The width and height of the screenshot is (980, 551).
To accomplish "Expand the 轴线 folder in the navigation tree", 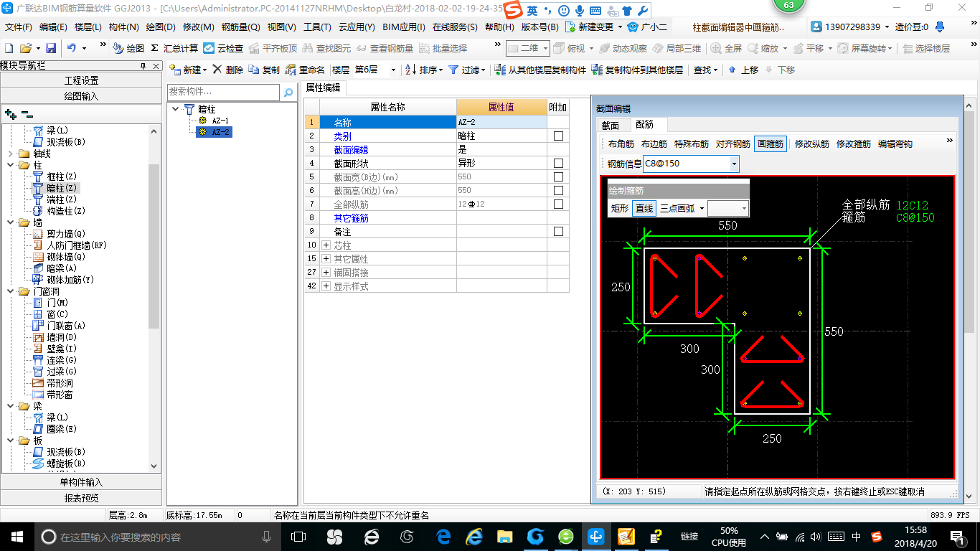I will coord(10,154).
